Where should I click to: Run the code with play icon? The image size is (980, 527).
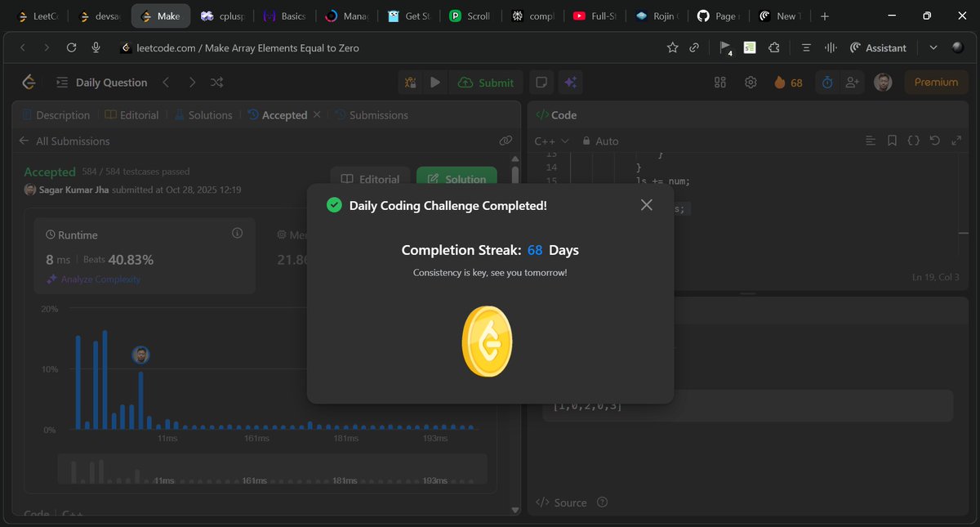(x=435, y=83)
